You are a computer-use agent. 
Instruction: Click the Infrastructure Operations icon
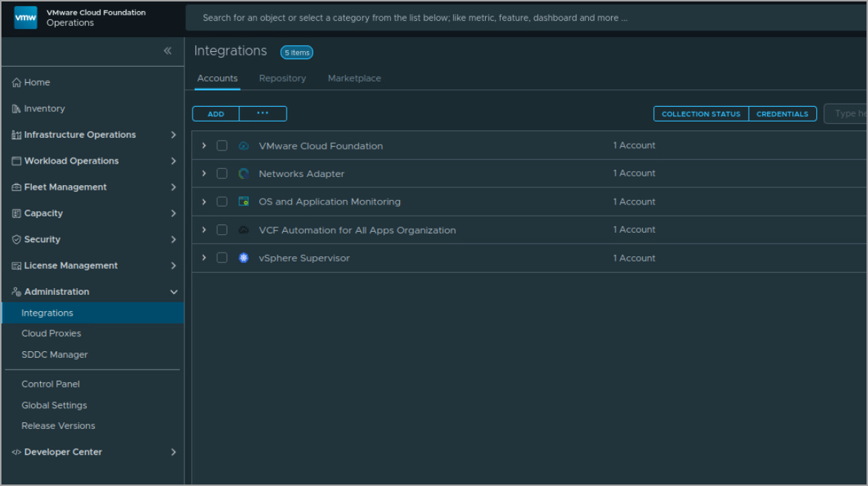pyautogui.click(x=16, y=135)
